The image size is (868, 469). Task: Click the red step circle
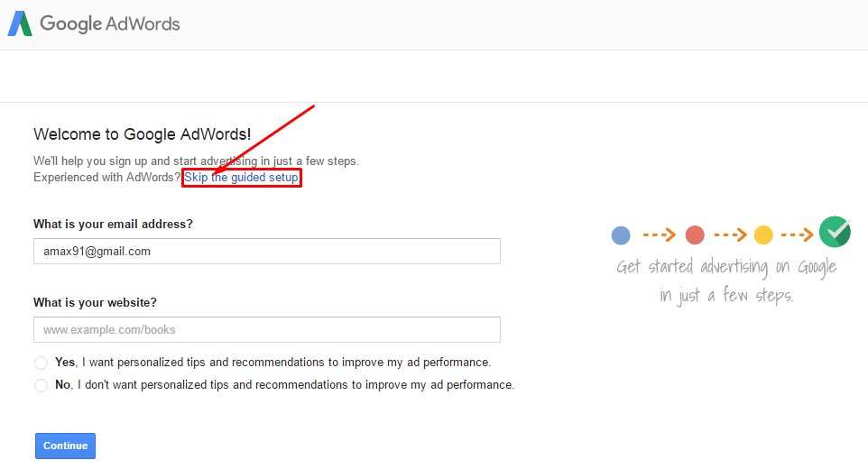(695, 235)
